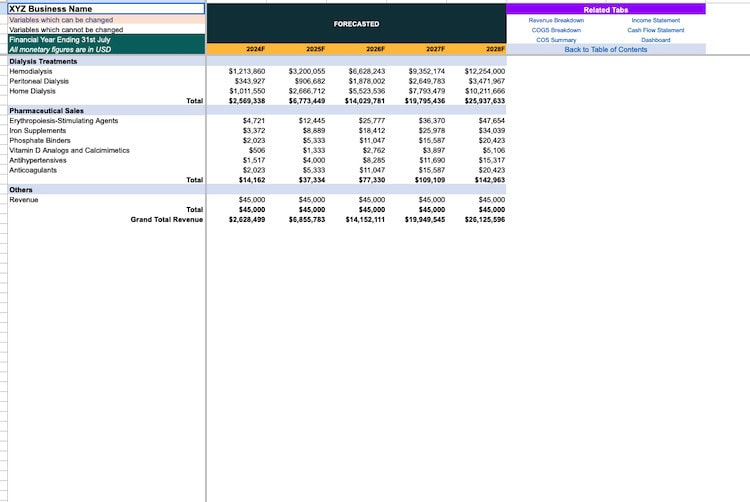
Task: Open the Revenue Breakdown link
Action: coord(556,20)
